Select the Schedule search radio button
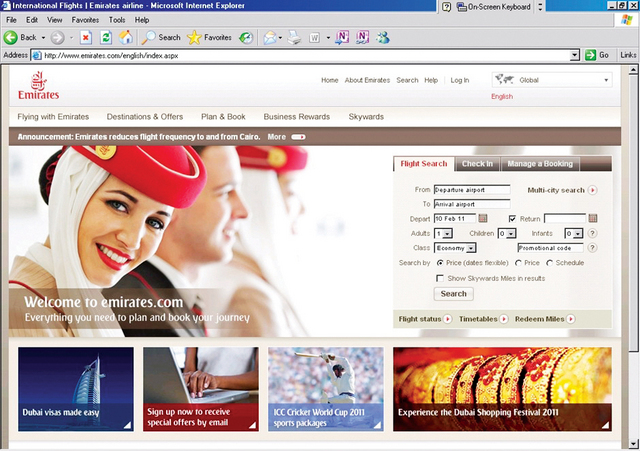The image size is (640, 451). point(550,263)
